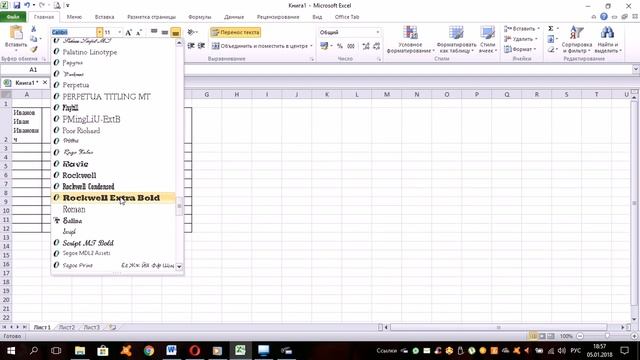640x360 pixels.
Task: Expand the formula bar
Action: pyautogui.click(x=636, y=70)
